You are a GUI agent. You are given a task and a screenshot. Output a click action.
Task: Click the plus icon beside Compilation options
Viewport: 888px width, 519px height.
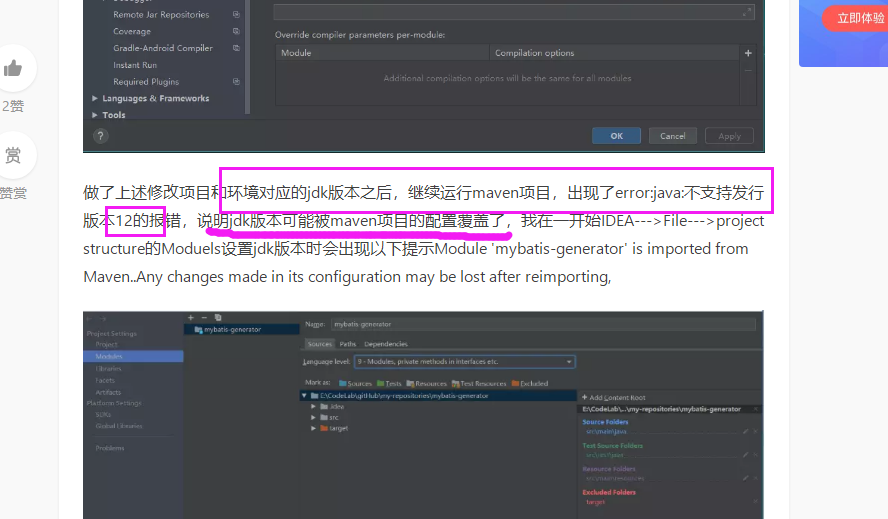748,53
